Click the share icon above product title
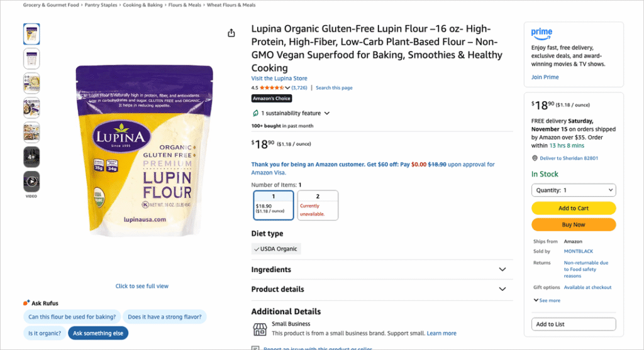Image resolution: width=644 pixels, height=350 pixels. click(x=231, y=33)
